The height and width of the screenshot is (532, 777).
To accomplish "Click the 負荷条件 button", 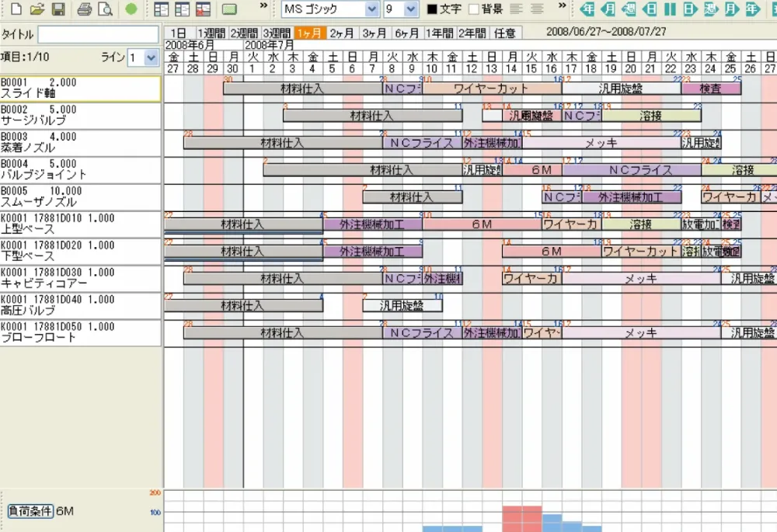I will pos(30,510).
